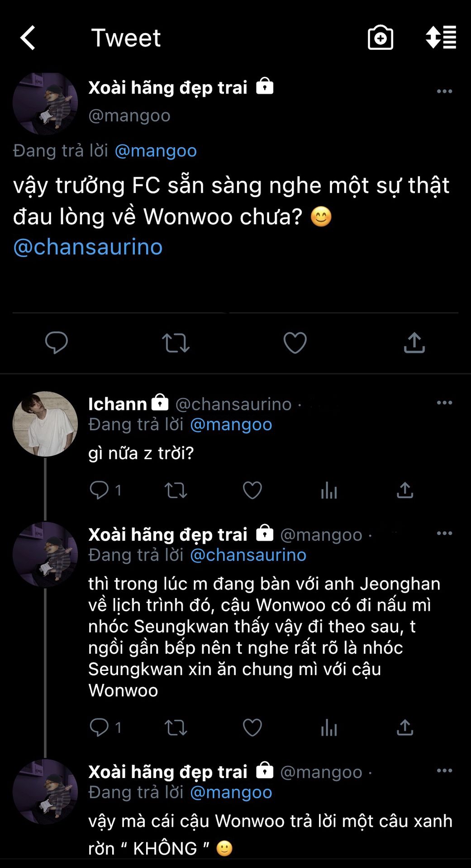This screenshot has width=471, height=868.
Task: Open the @chansaurino mention in main tweet
Action: (88, 247)
